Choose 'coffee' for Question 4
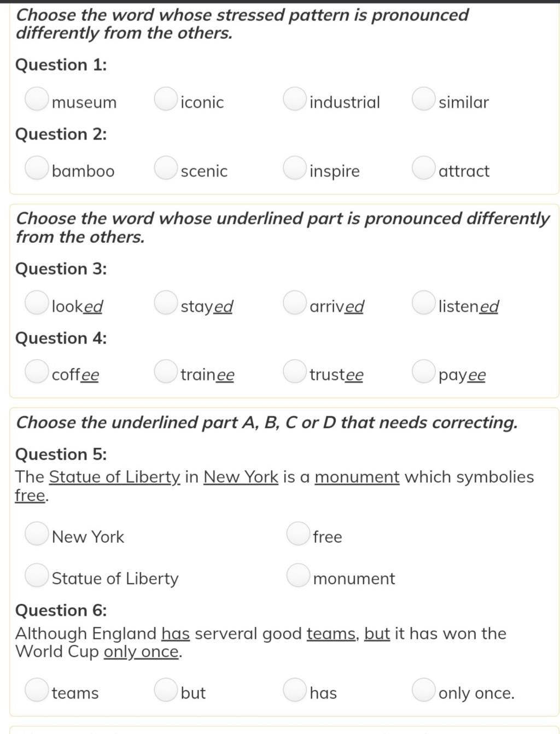 click(37, 371)
